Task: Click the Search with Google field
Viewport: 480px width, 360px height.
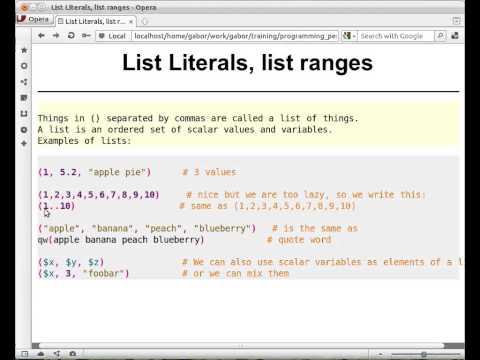Action: pos(396,36)
